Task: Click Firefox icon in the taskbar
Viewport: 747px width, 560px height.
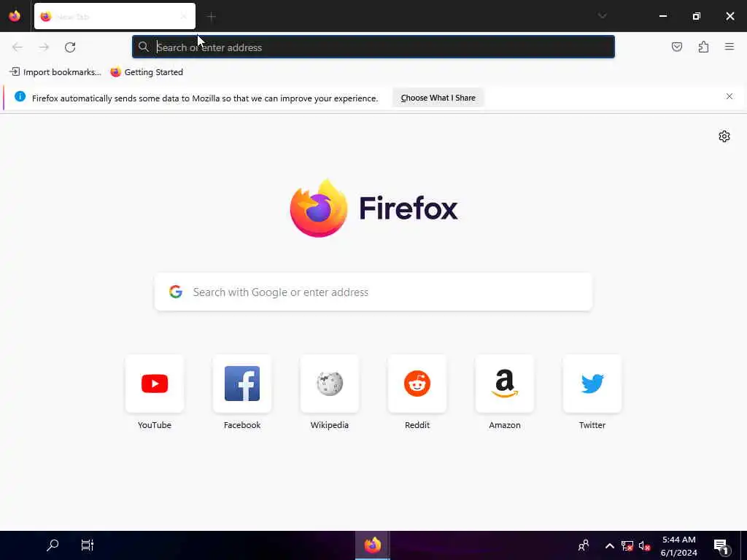Action: pos(373,545)
